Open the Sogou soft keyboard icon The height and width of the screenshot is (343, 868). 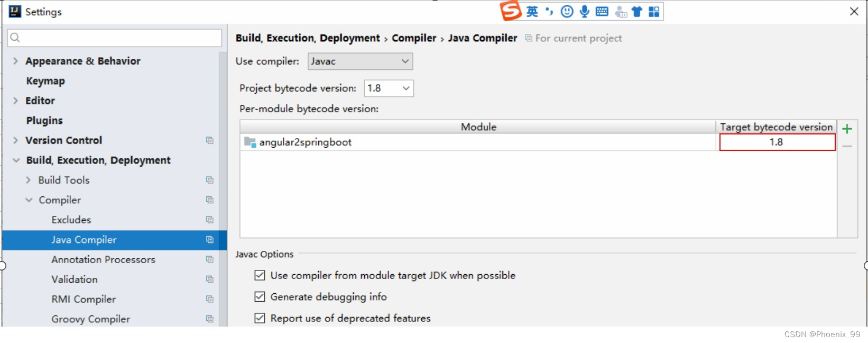[x=602, y=12]
